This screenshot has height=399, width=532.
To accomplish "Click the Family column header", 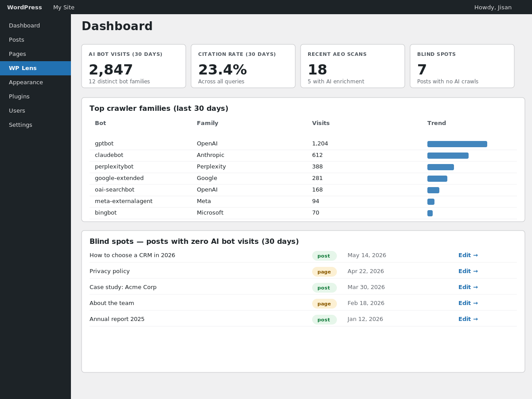I will point(207,123).
